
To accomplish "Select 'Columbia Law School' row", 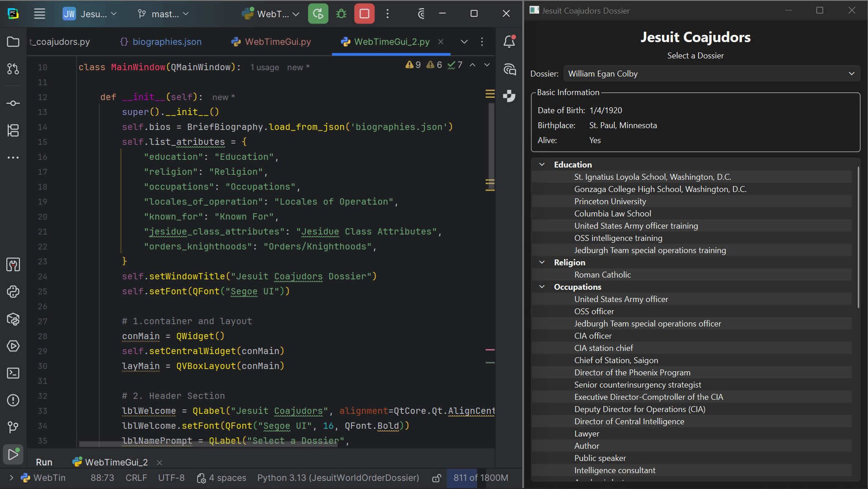I will coord(691,213).
